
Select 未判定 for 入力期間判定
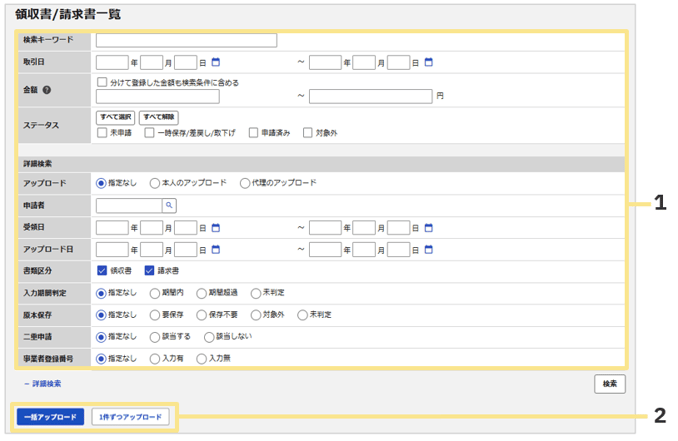[256, 294]
